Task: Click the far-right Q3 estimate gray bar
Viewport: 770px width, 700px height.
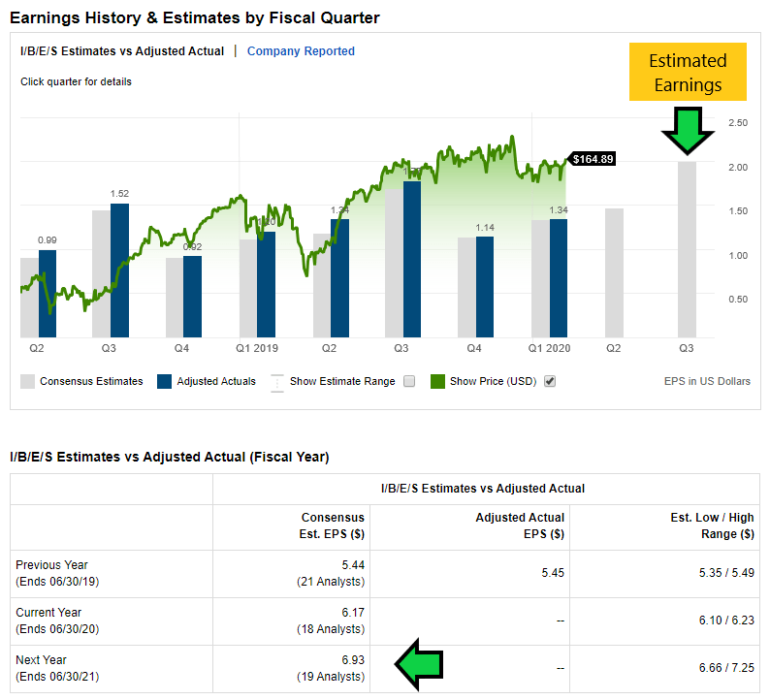Action: (687, 249)
